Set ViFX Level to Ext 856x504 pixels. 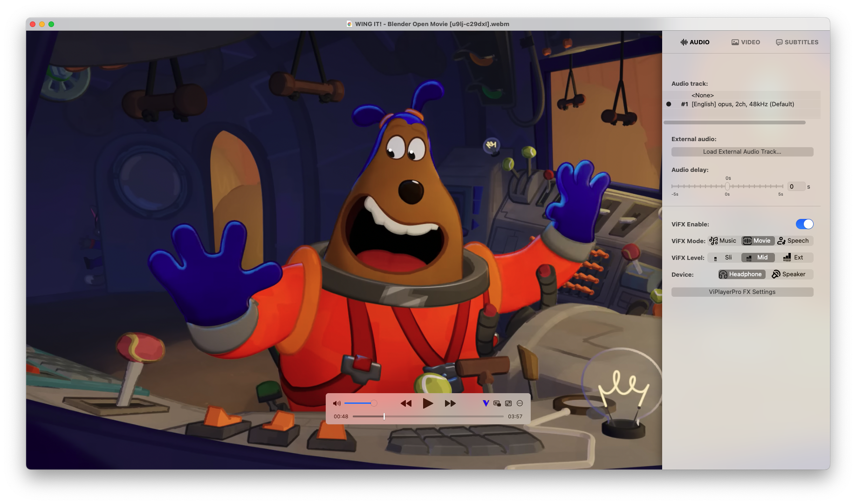click(x=794, y=258)
